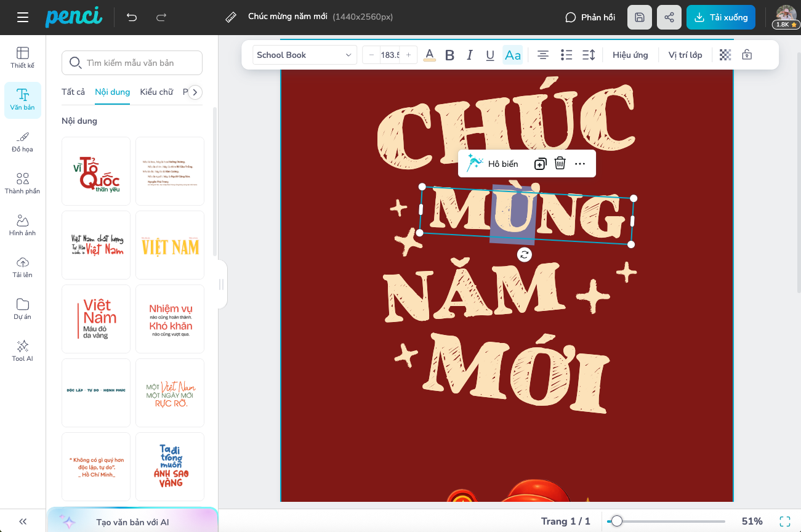Expand more text category tabs arrow
The height and width of the screenshot is (532, 801).
click(195, 92)
